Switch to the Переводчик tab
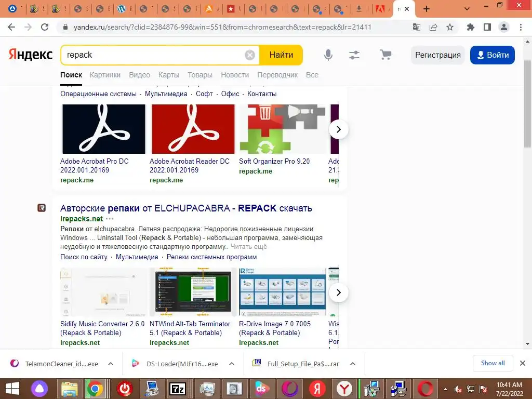532x399 pixels. pos(277,75)
